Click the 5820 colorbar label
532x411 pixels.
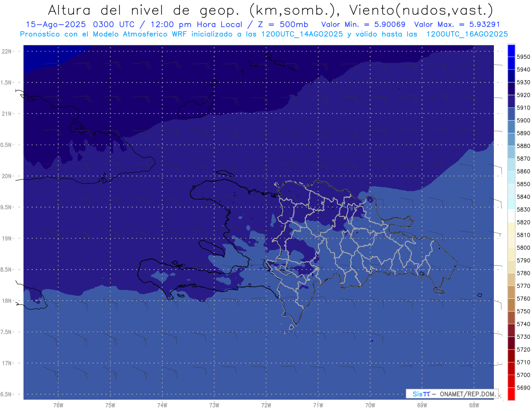point(524,222)
